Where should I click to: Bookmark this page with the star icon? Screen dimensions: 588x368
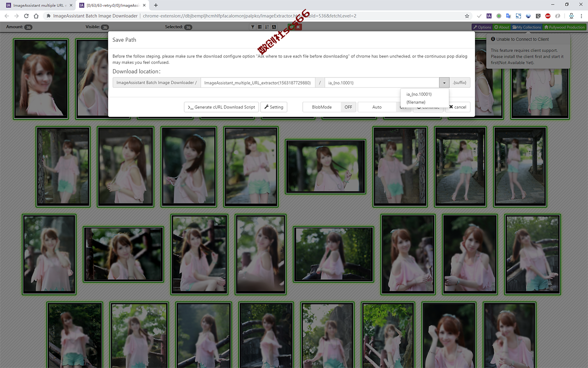[x=467, y=16]
